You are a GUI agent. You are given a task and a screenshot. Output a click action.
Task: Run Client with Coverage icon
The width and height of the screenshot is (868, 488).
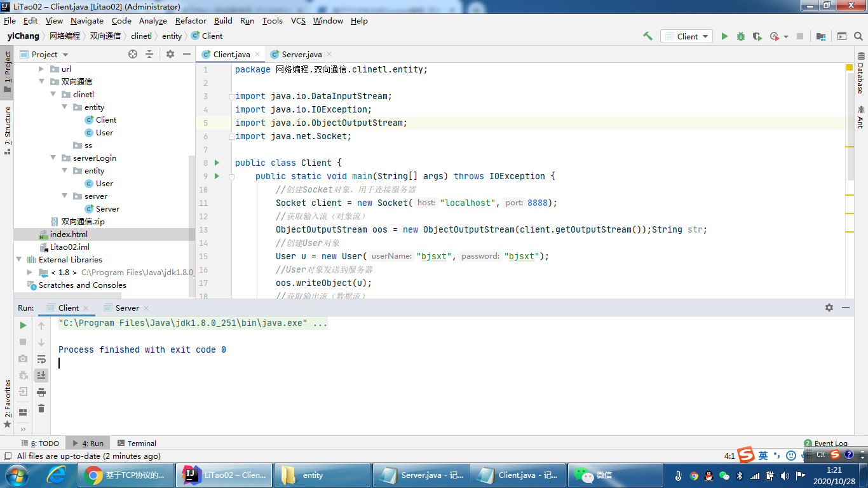click(757, 36)
